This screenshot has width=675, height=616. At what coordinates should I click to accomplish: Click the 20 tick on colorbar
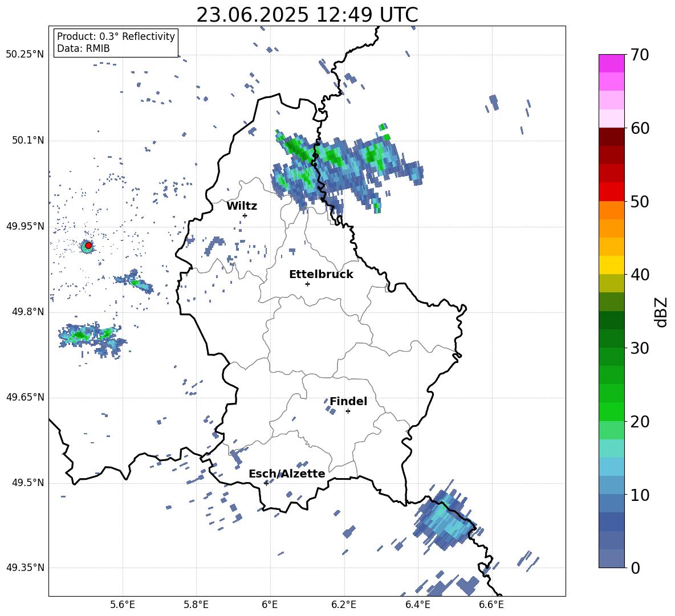[x=640, y=421]
